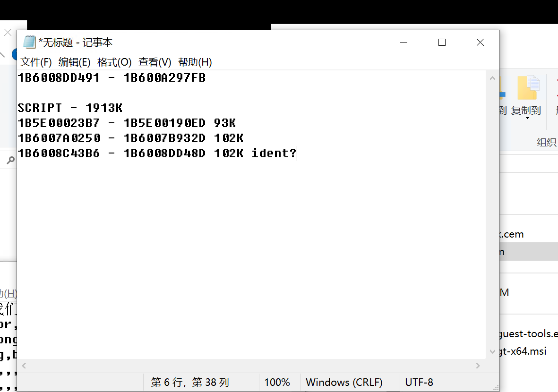Image resolution: width=558 pixels, height=392 pixels.
Task: Minimize the Notepad window
Action: 404,42
